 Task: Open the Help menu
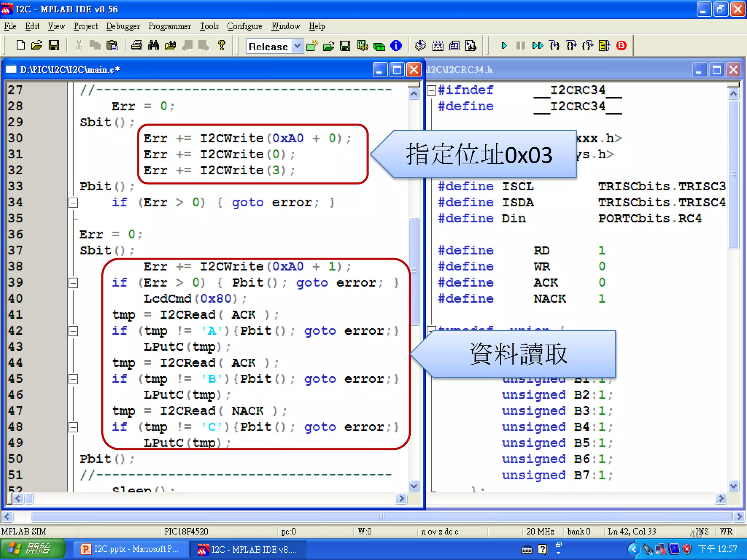tap(317, 27)
